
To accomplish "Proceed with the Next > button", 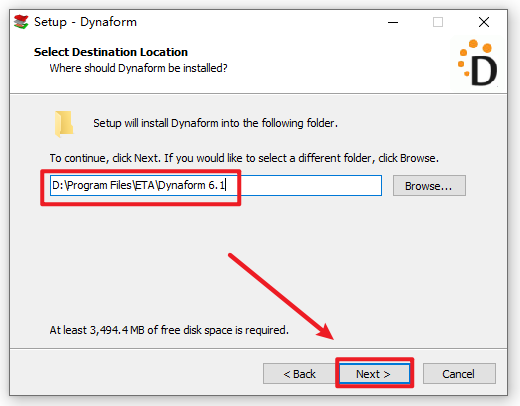I will [x=374, y=374].
